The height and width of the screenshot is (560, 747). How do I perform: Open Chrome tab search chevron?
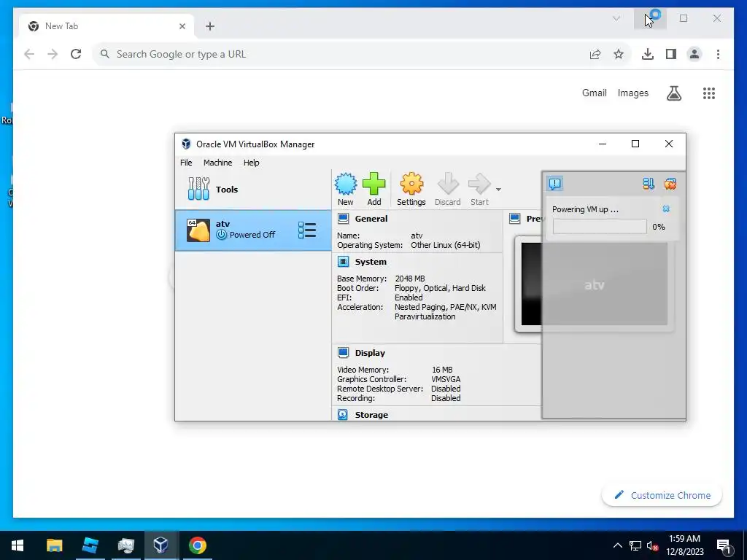tap(616, 18)
